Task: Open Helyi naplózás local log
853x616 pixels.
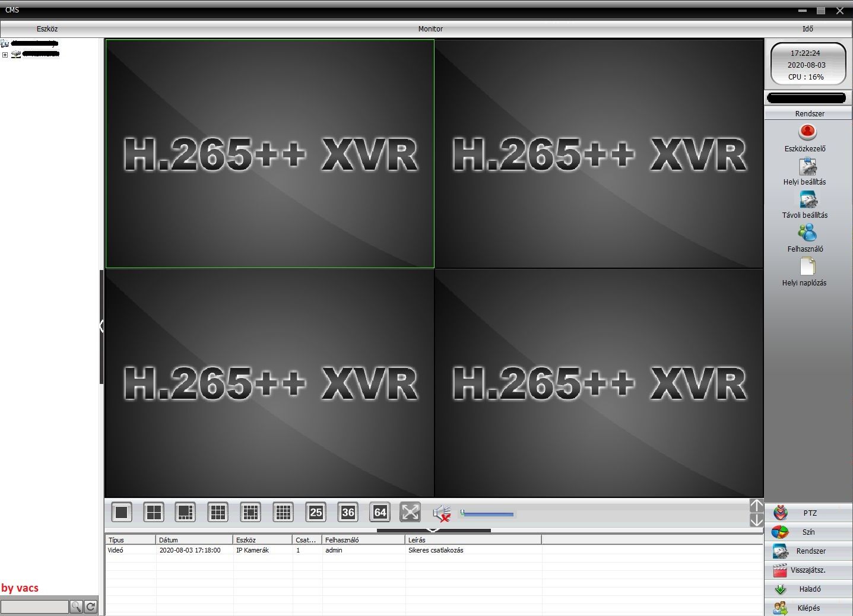Action: (x=806, y=272)
